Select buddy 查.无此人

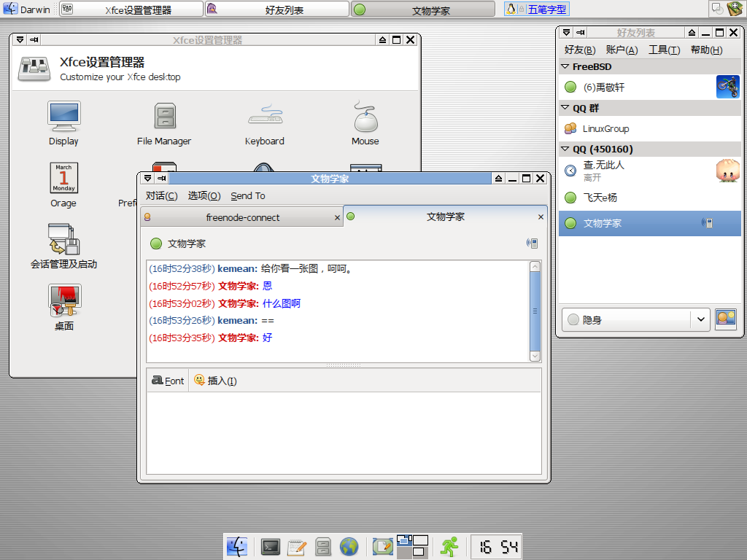(650, 171)
